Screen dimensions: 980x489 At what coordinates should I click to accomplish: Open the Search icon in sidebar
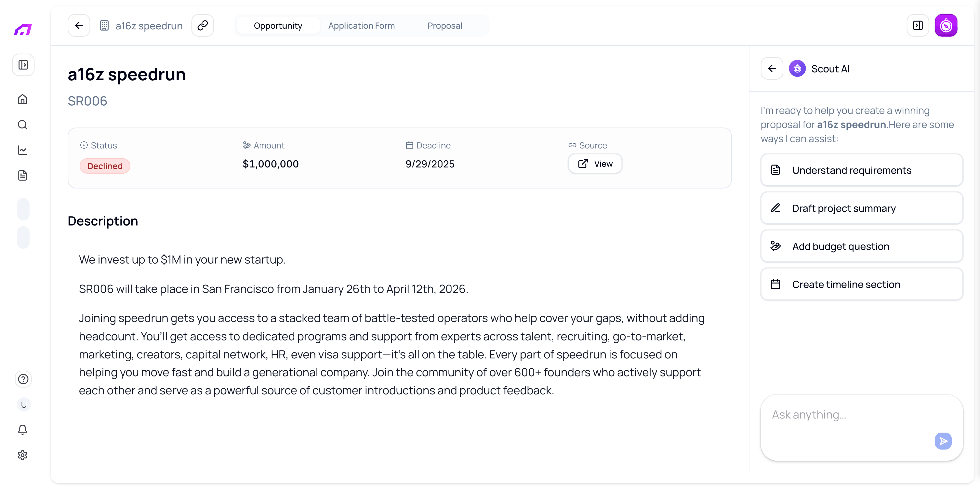23,125
